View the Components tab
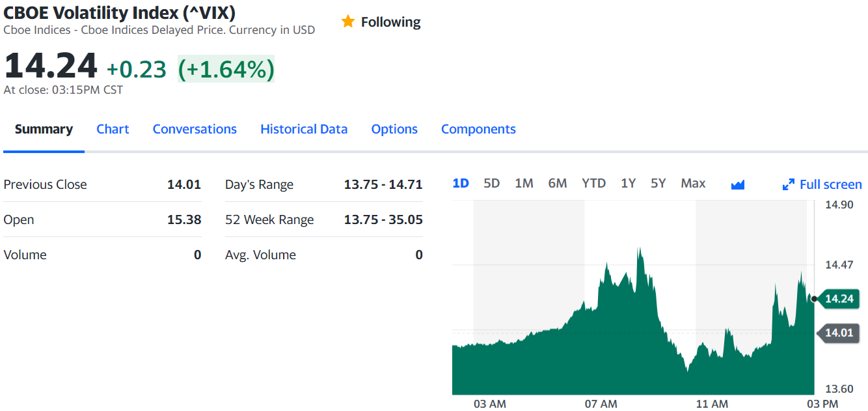This screenshot has height=411, width=868. coord(478,129)
